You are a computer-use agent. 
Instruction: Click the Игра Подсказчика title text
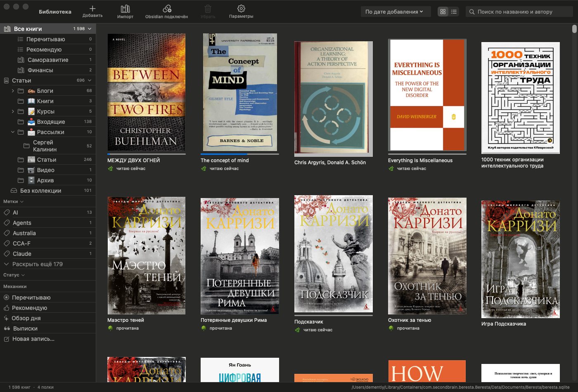click(x=504, y=324)
